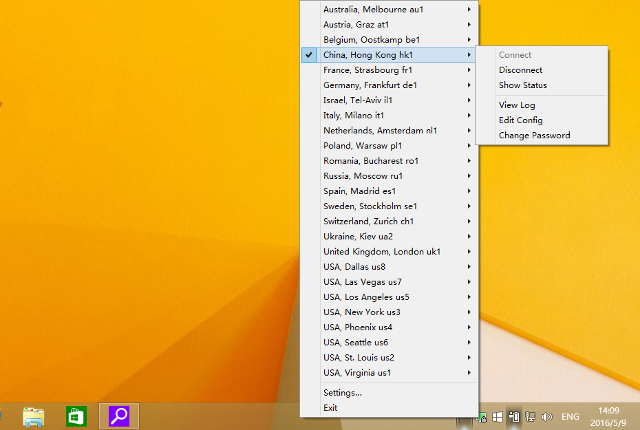
Task: Expand the Australia, Melbourne au1 submenu arrow
Action: click(469, 9)
